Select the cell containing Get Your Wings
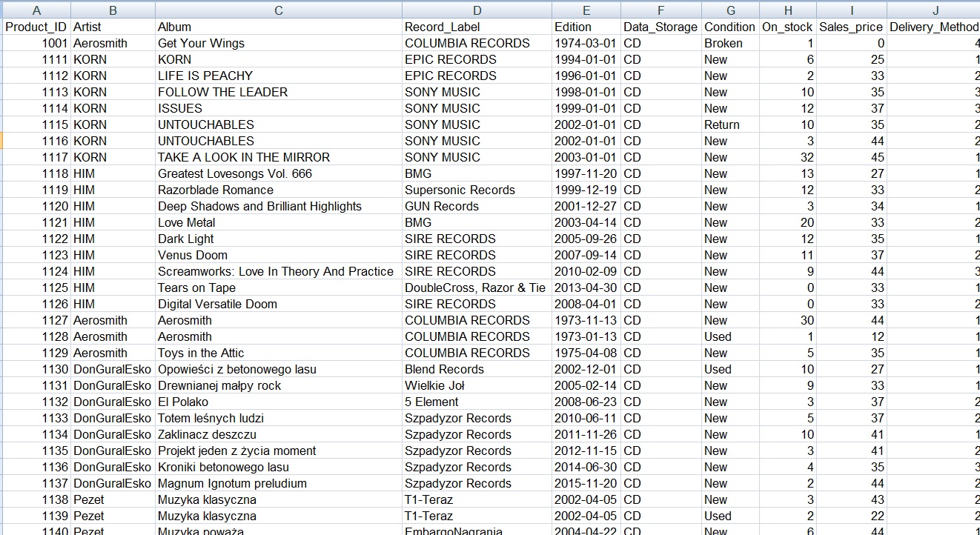 [x=208, y=43]
